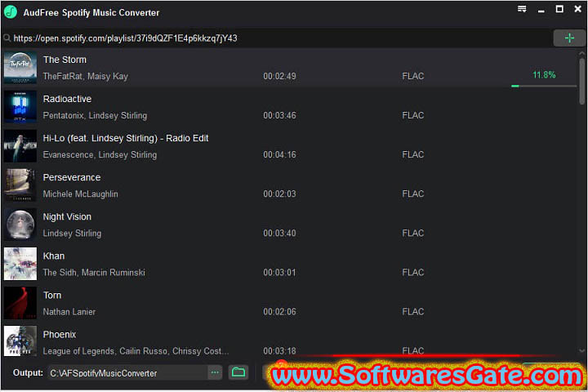Image resolution: width=588 pixels, height=392 pixels.
Task: Maximize the AudFree window
Action: 559,9
